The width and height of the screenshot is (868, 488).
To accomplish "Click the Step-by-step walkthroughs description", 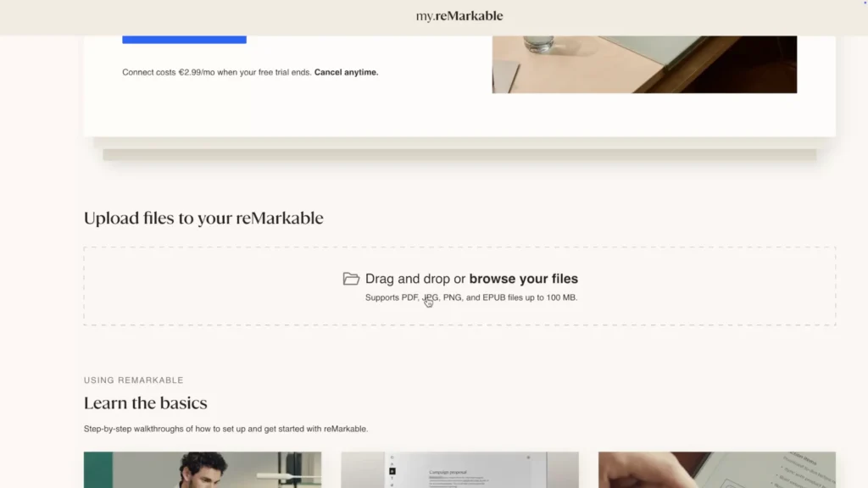I will tap(225, 429).
